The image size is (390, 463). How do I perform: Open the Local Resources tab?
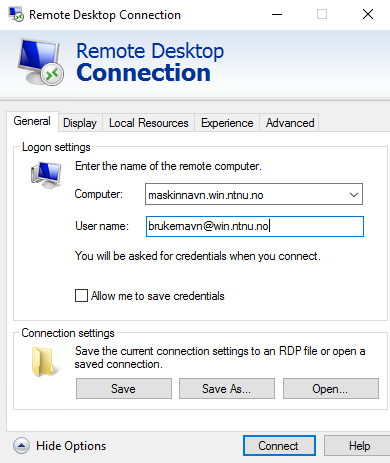(x=149, y=123)
